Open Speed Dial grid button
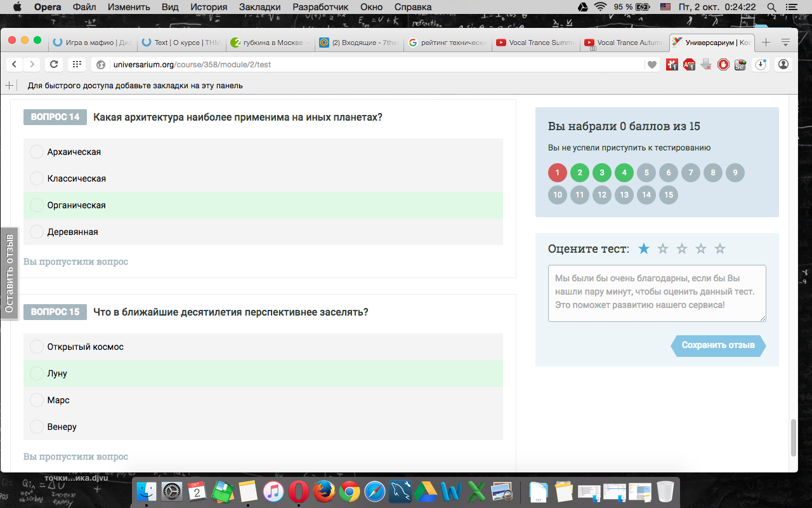This screenshot has width=812, height=508. [77, 64]
